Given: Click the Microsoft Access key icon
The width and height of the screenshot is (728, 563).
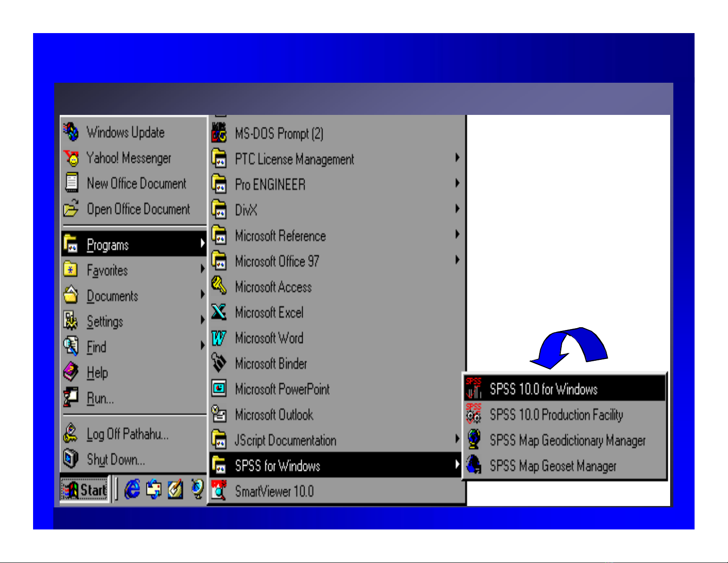Looking at the screenshot, I should [x=219, y=286].
